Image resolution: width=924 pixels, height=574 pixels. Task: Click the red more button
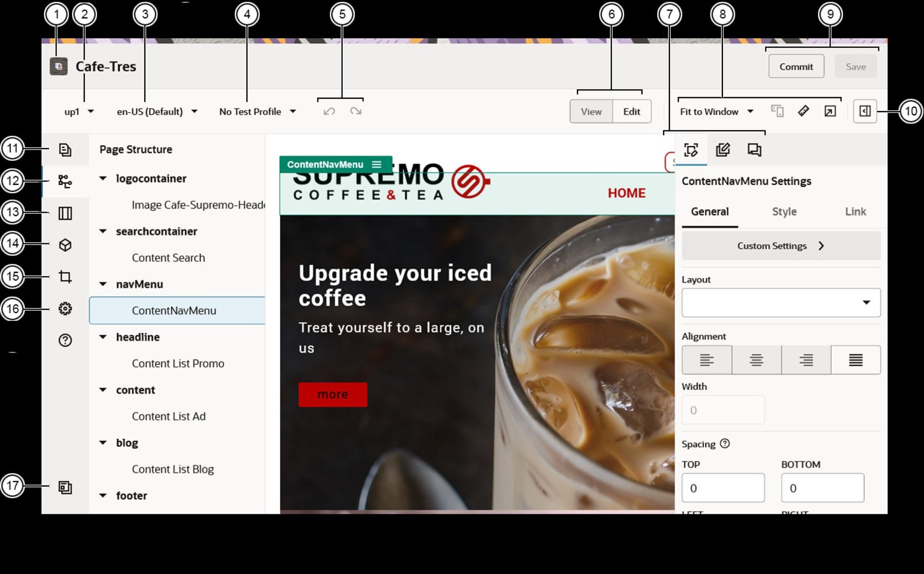[333, 395]
